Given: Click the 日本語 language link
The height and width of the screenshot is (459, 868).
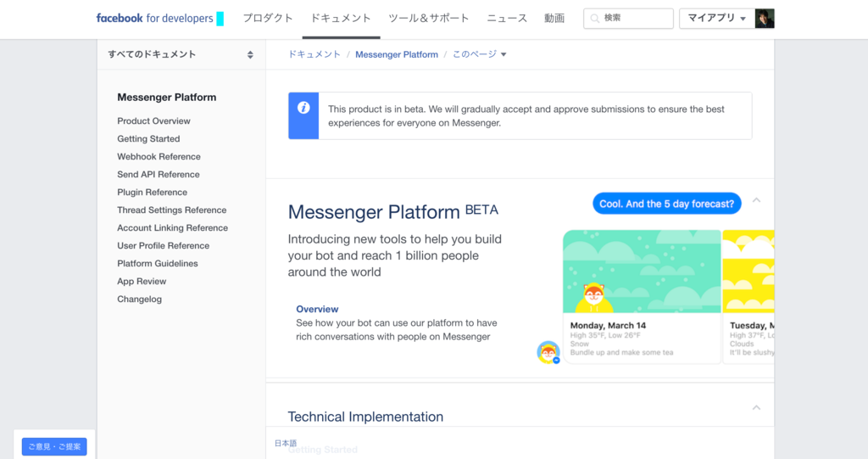Looking at the screenshot, I should click(x=286, y=443).
